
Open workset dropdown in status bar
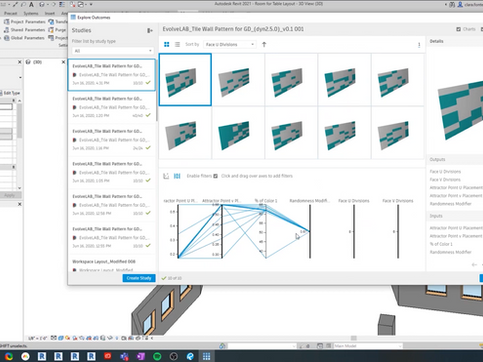pyautogui.click(x=262, y=346)
